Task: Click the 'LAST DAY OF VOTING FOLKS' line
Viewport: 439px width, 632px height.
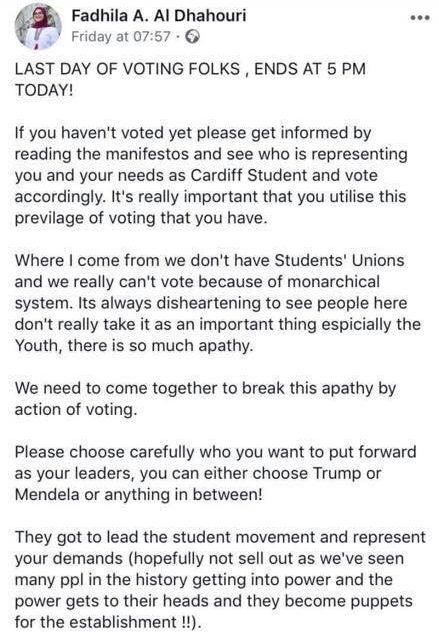Action: click(190, 69)
